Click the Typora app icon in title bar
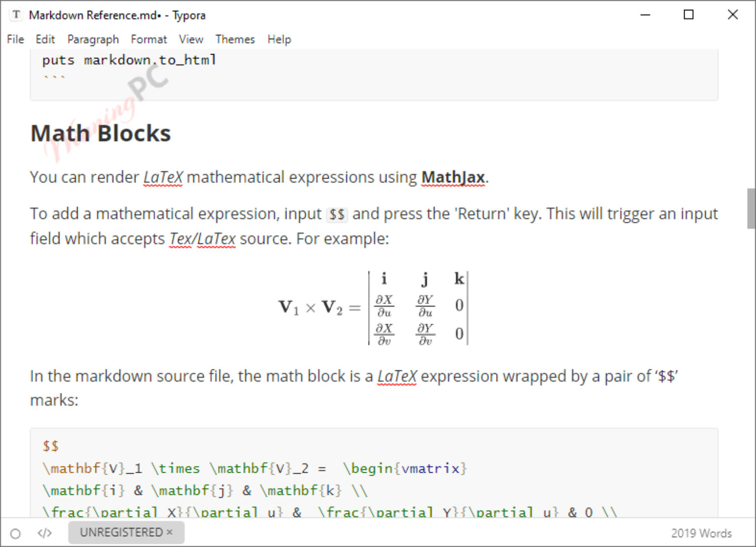 click(x=17, y=15)
